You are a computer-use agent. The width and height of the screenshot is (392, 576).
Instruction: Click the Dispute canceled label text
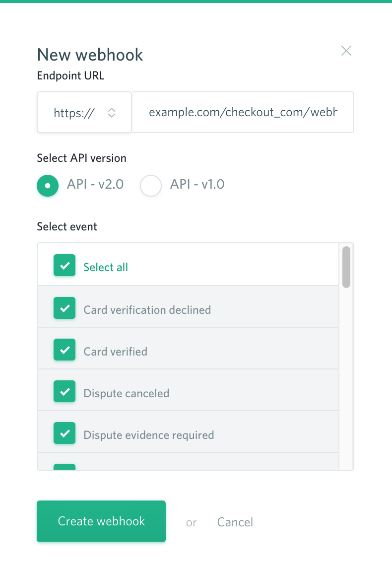126,393
